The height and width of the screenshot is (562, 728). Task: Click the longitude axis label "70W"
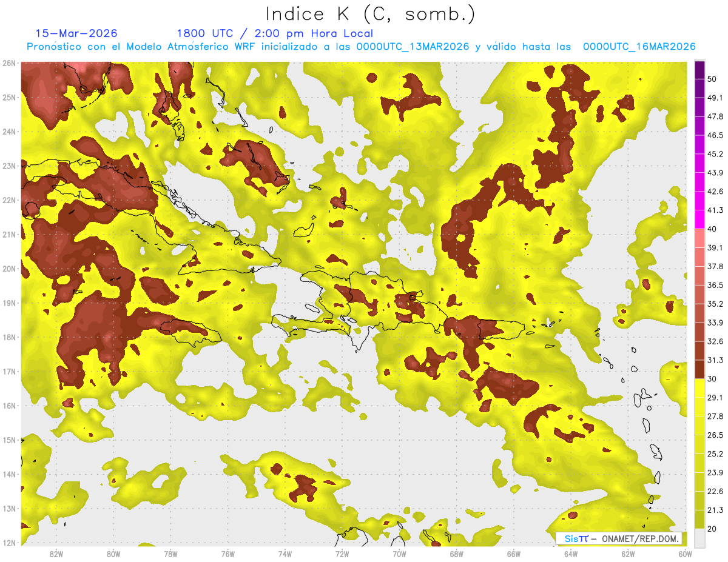pyautogui.click(x=399, y=554)
